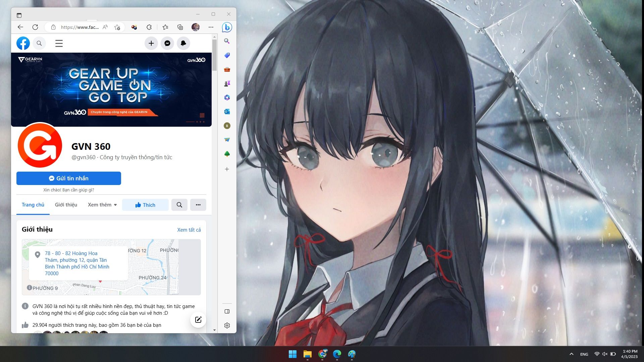The height and width of the screenshot is (362, 644).
Task: Open Edge profile avatar
Action: point(196,27)
